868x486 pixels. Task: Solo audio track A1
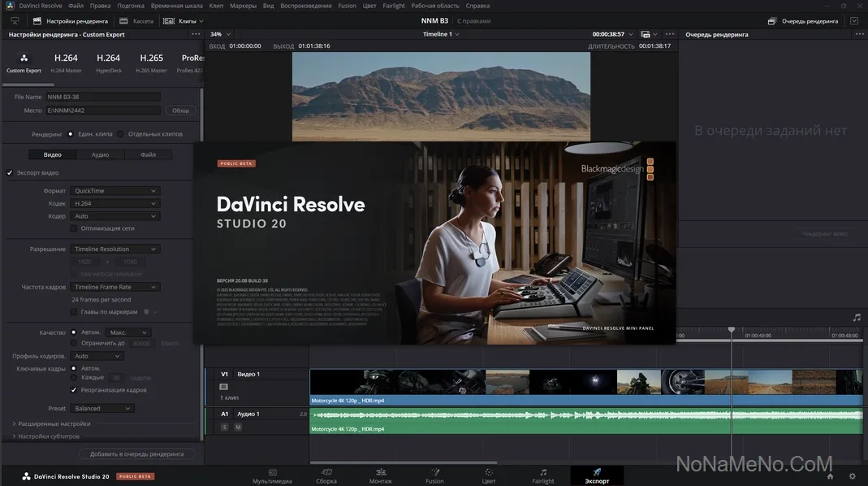coord(224,427)
